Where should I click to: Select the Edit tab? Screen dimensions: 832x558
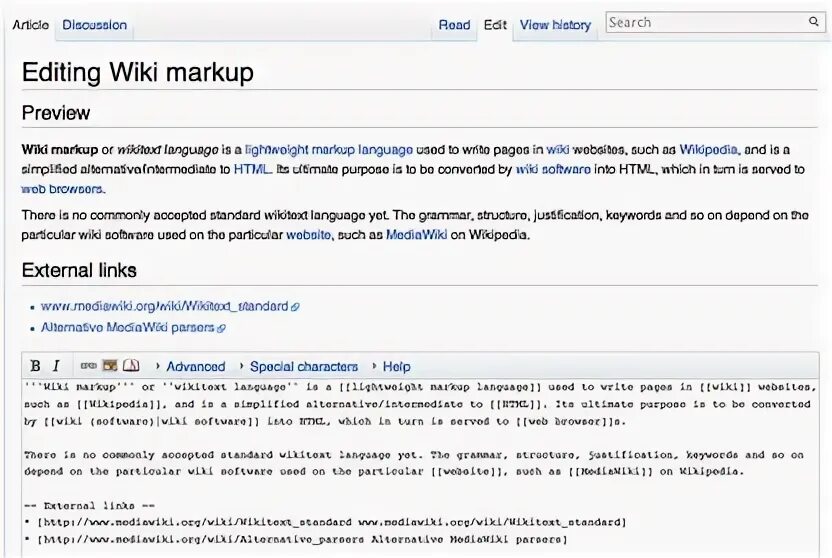[495, 25]
